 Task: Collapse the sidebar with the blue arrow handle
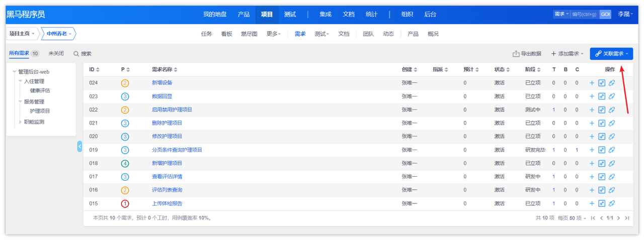[79, 146]
